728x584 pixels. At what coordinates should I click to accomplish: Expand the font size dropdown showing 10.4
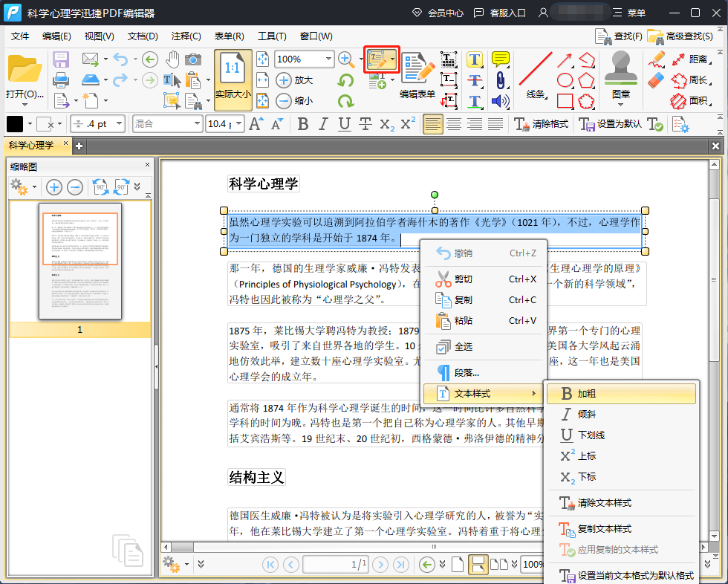pyautogui.click(x=238, y=124)
